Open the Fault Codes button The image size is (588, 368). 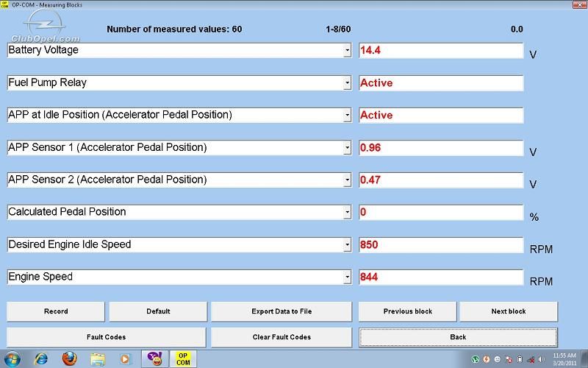pyautogui.click(x=106, y=337)
